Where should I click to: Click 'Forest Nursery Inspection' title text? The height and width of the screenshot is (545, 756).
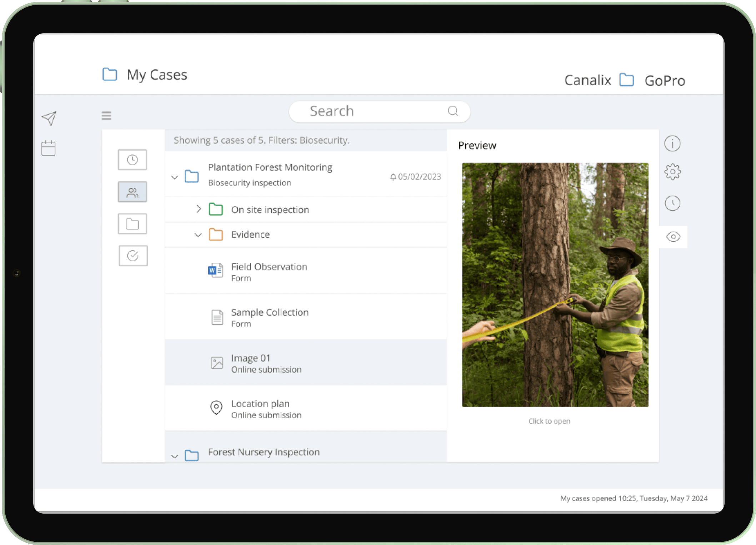click(264, 452)
